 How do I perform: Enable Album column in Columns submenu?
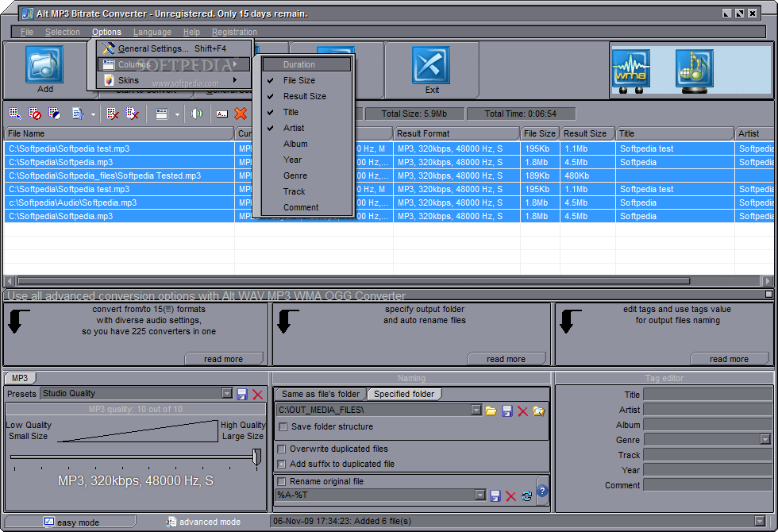point(306,144)
